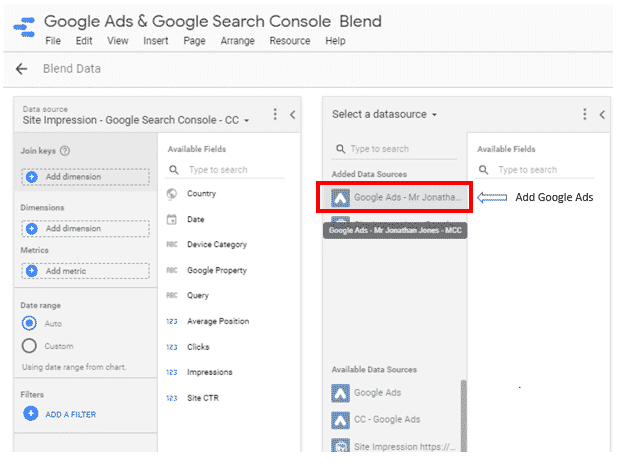Image resolution: width=617 pixels, height=466 pixels.
Task: Open the Select a datasource dropdown
Action: 384,114
